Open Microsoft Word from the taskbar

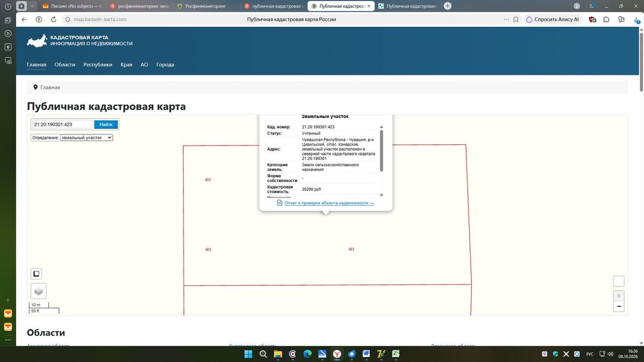pos(367,354)
